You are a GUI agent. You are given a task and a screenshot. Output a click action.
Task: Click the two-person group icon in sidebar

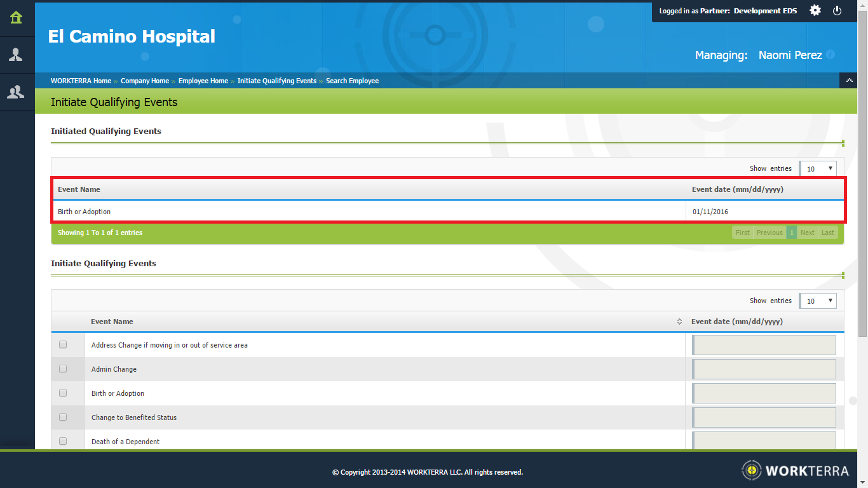pos(17,92)
